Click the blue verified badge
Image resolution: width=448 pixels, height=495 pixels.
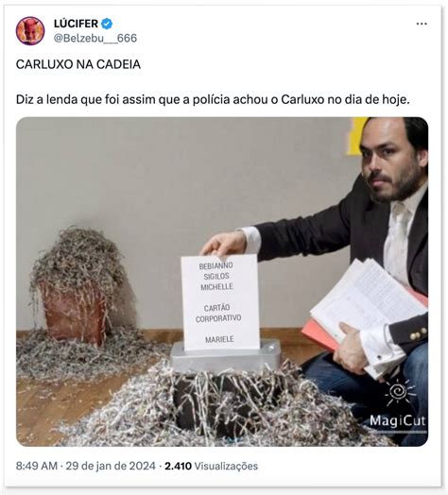(107, 24)
